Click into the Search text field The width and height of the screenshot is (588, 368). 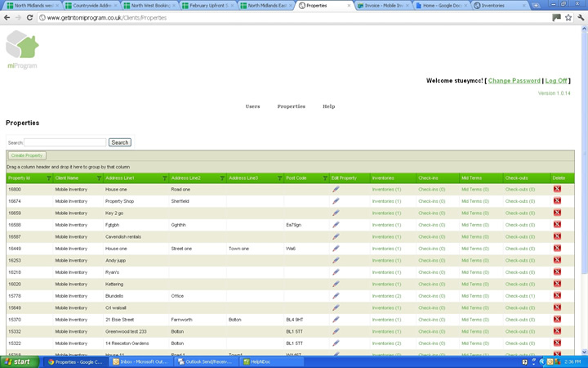[65, 142]
